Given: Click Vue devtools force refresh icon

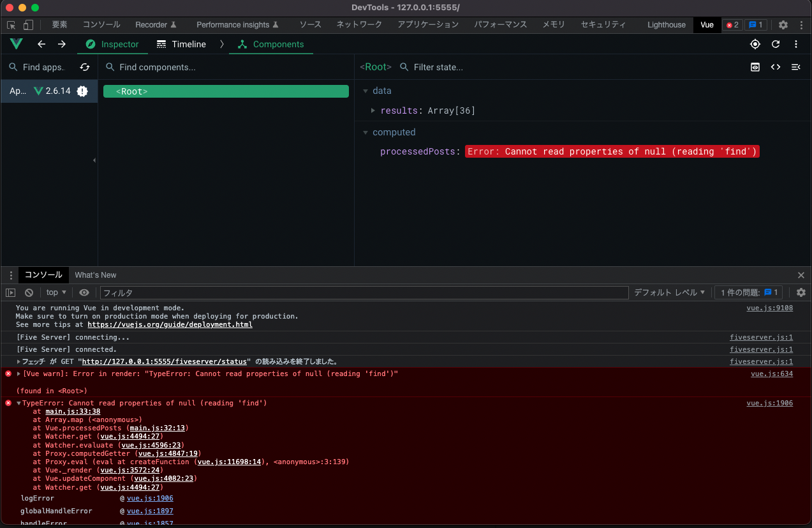Looking at the screenshot, I should (776, 44).
